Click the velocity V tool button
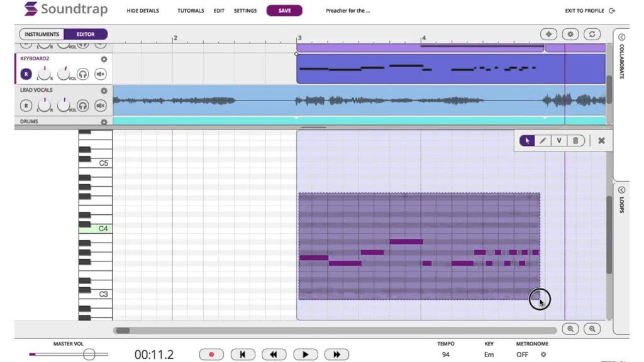The height and width of the screenshot is (362, 644). coord(559,141)
